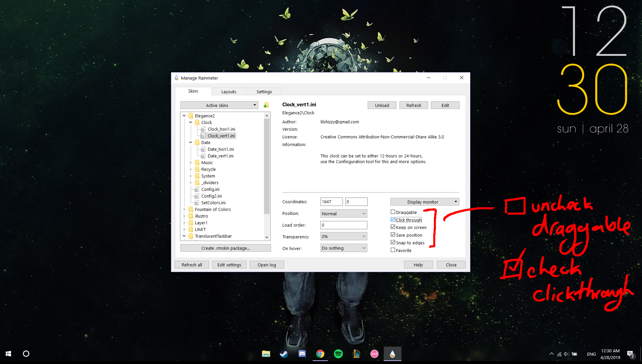Image resolution: width=642 pixels, height=364 pixels.
Task: Open the Windows Start menu
Action: point(8,354)
